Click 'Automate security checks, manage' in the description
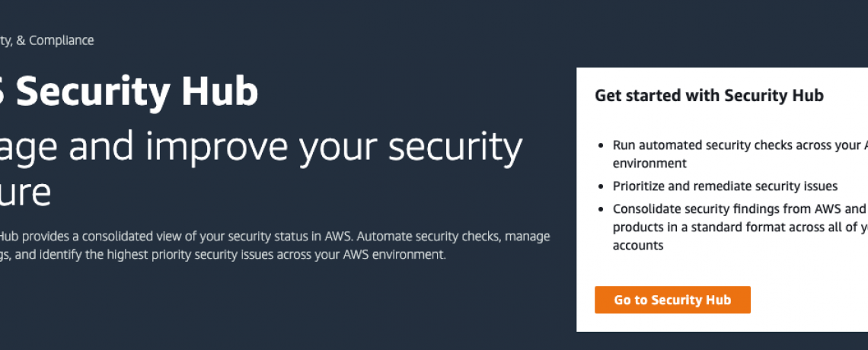The image size is (868, 350). 454,236
